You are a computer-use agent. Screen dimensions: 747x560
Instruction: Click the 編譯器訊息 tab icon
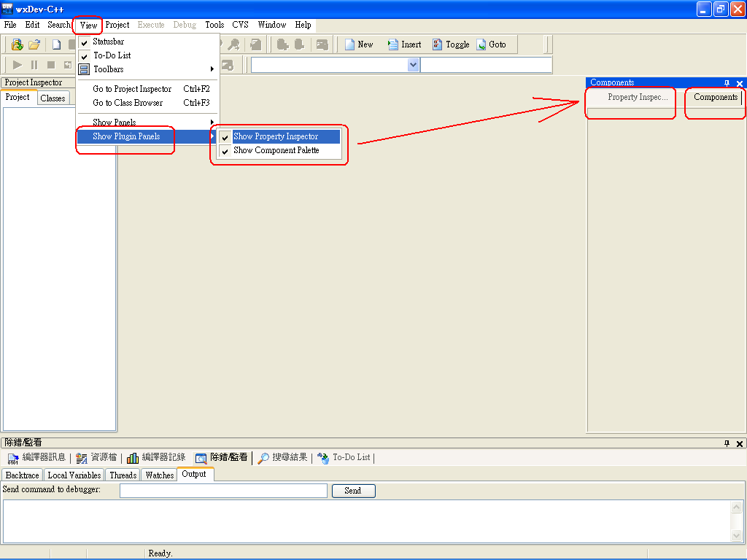pos(13,459)
